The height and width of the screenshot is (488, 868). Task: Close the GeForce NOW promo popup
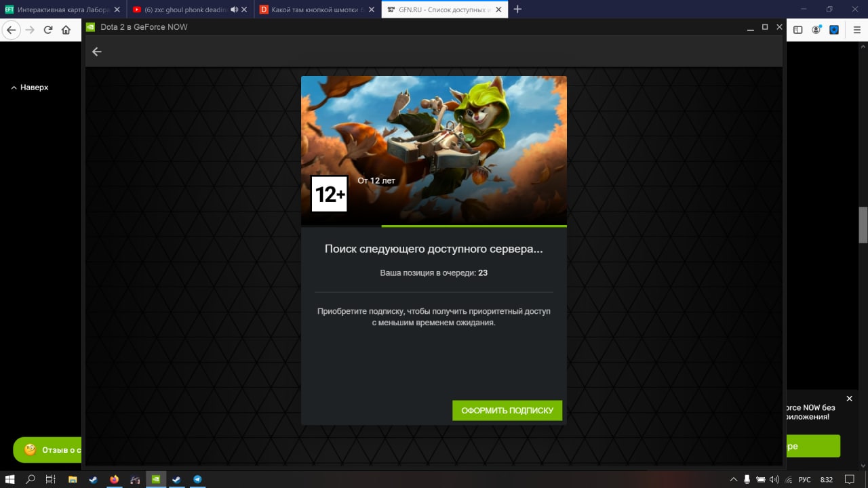[849, 399]
